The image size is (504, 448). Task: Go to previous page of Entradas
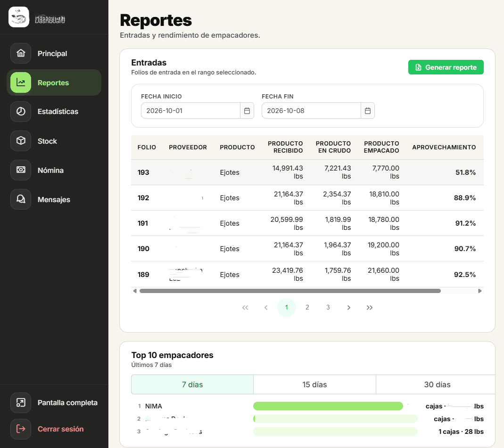tap(266, 308)
